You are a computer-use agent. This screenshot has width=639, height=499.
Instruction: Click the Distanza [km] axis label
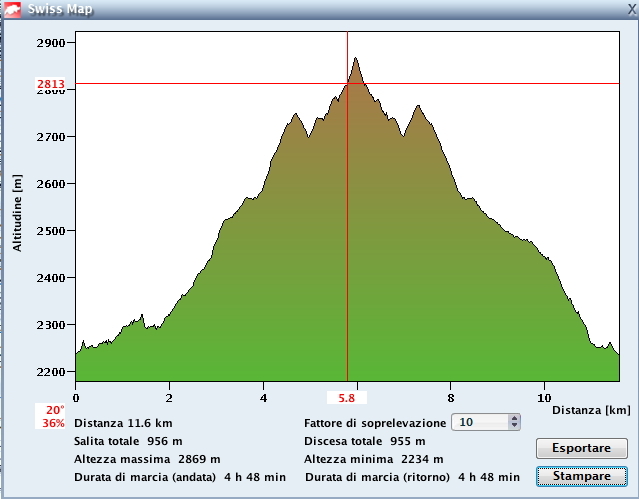coord(591,410)
